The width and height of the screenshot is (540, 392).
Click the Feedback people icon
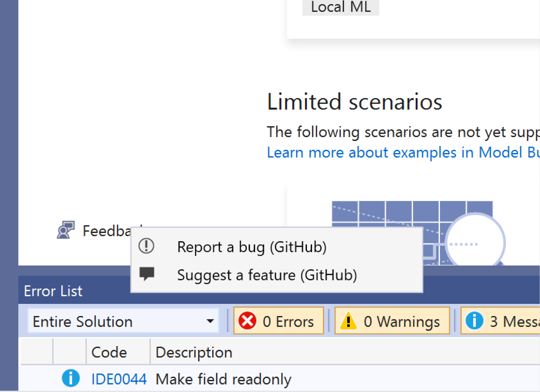click(x=66, y=229)
